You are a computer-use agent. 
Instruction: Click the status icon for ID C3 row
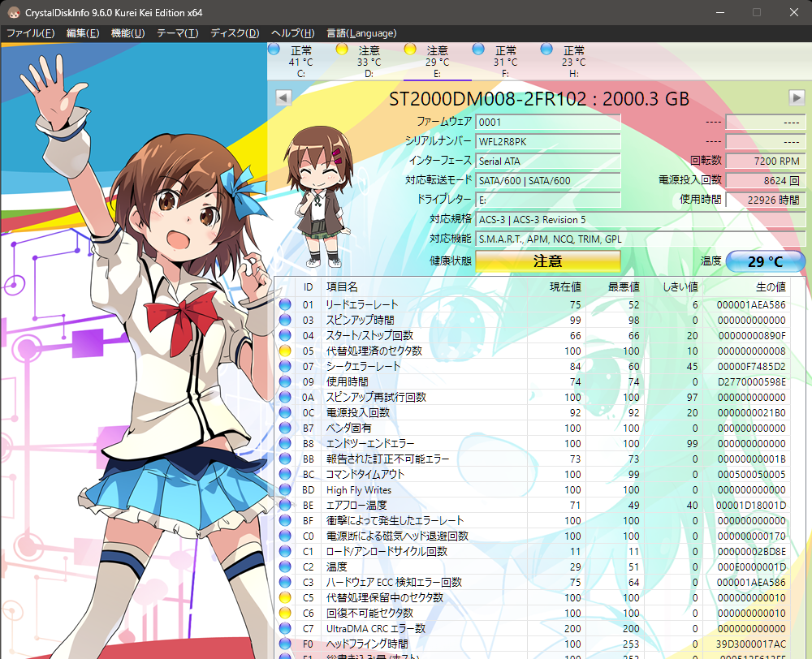click(285, 582)
